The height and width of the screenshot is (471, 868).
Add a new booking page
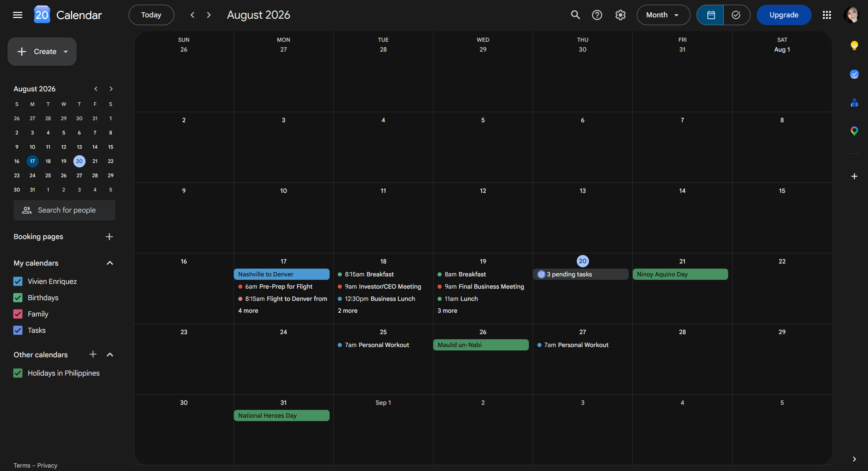109,237
